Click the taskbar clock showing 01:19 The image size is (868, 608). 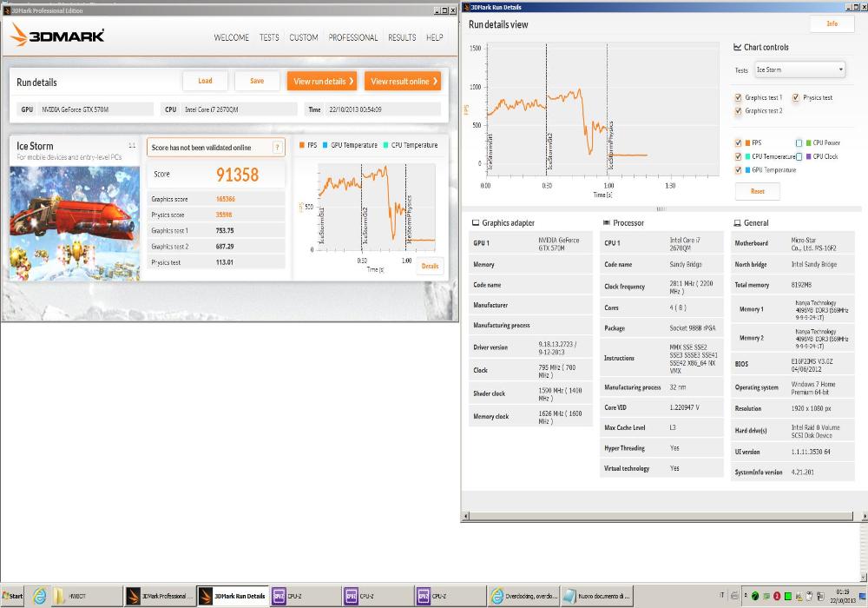843,596
